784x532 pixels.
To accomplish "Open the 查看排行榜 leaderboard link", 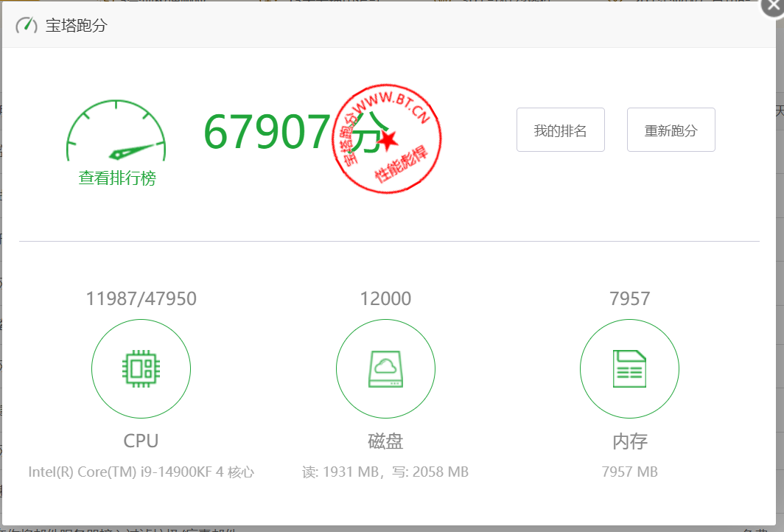I will 117,178.
